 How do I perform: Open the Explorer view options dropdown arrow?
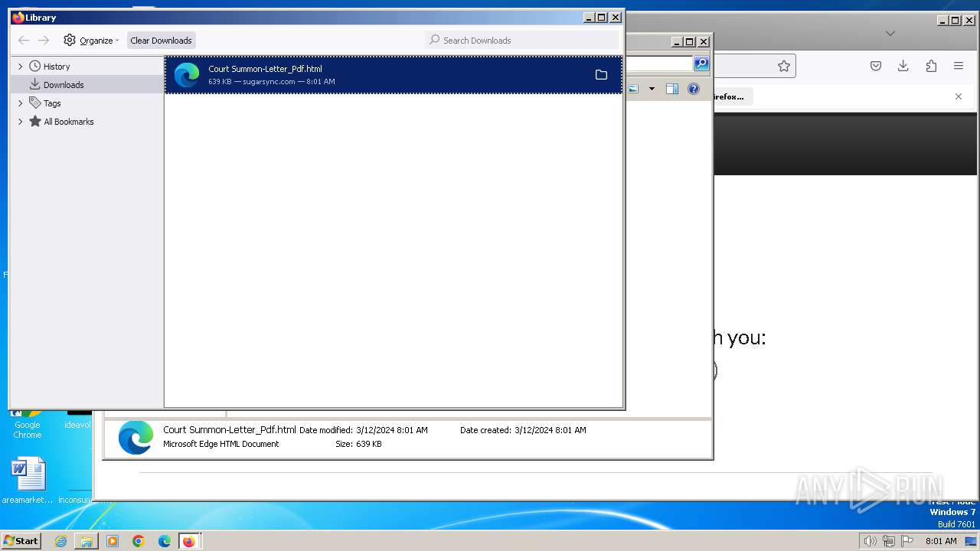tap(652, 89)
